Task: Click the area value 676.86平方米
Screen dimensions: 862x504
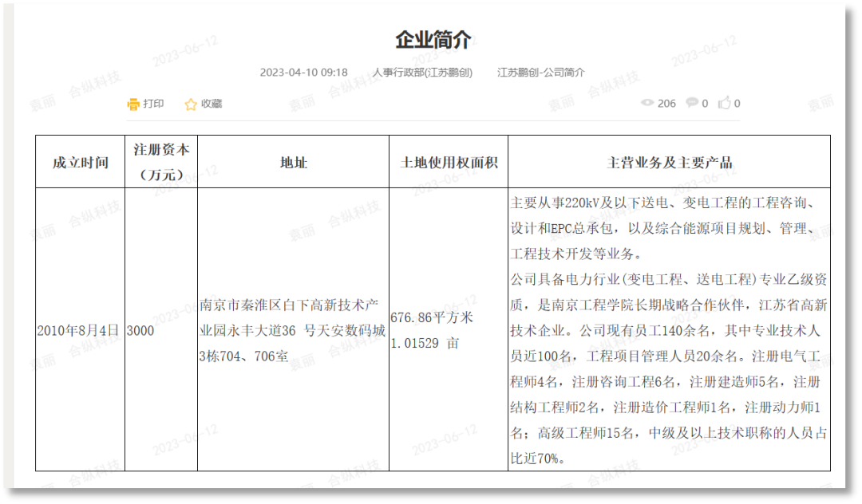Action: click(432, 318)
